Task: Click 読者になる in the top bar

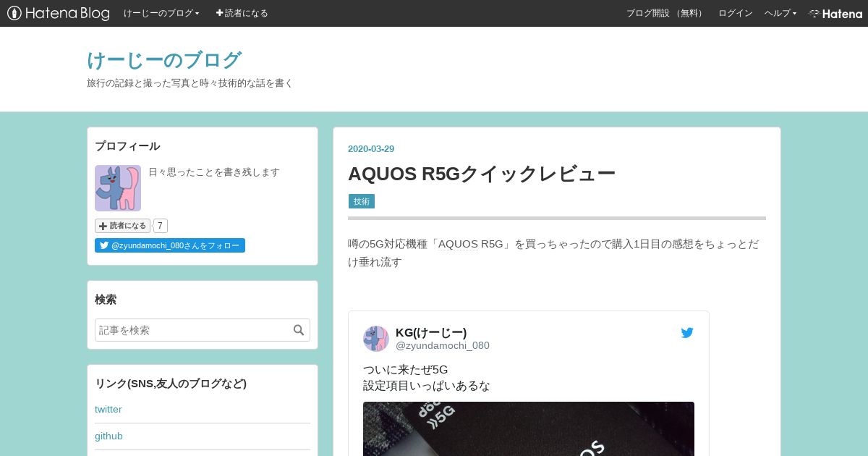Action: (242, 13)
